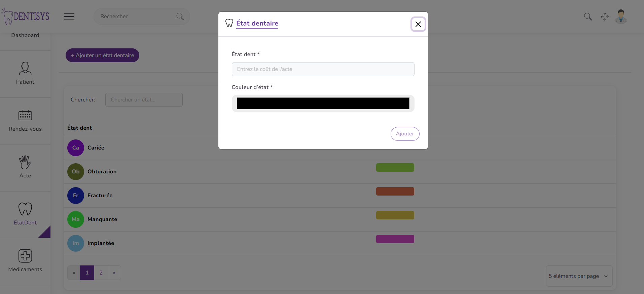Open the Patient sidebar icon
Screen dimensions: 644x294
pos(25,69)
